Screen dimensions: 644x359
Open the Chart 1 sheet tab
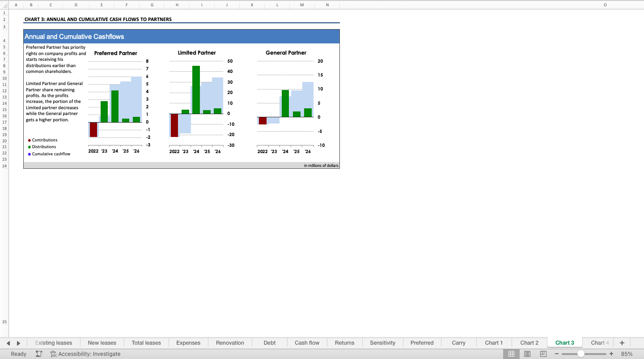coord(494,343)
